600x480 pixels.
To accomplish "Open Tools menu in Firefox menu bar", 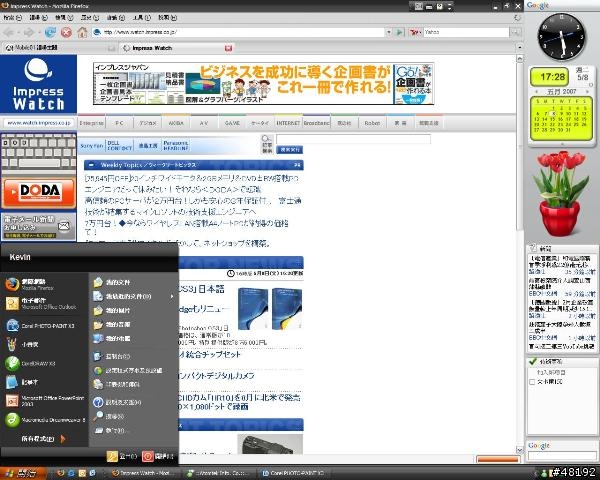I will [142, 18].
